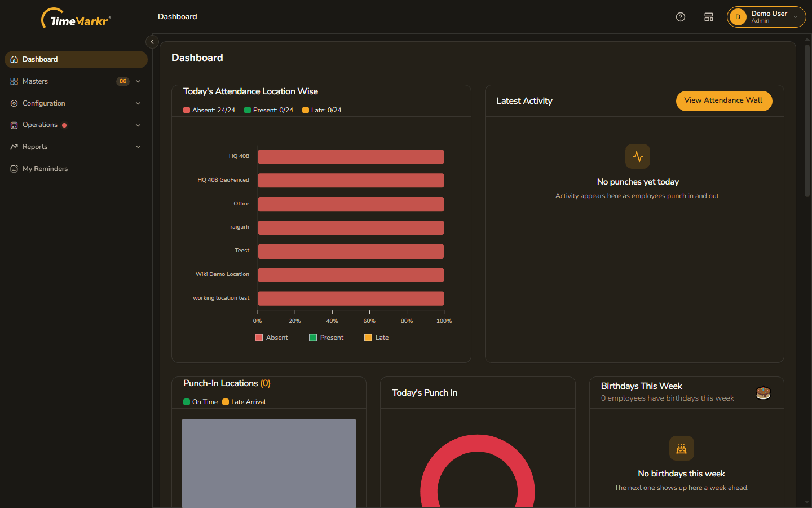Click the TimeMarkr logo
This screenshot has height=508, width=812.
76,18
